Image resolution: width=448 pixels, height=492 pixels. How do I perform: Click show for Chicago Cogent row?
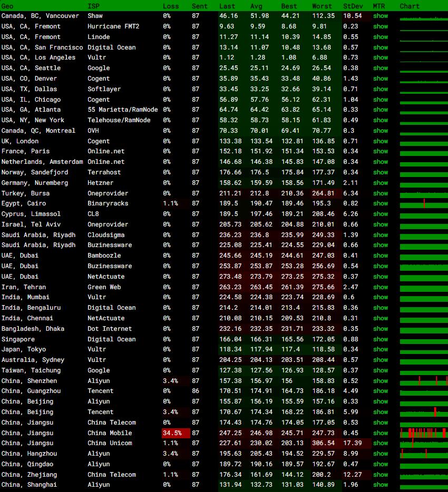pos(381,100)
